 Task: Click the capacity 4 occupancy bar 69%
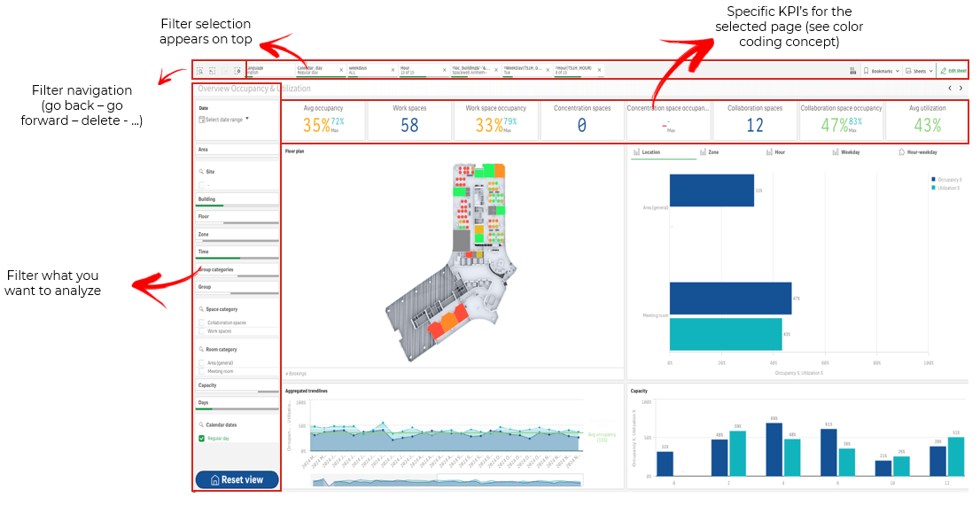pos(774,449)
